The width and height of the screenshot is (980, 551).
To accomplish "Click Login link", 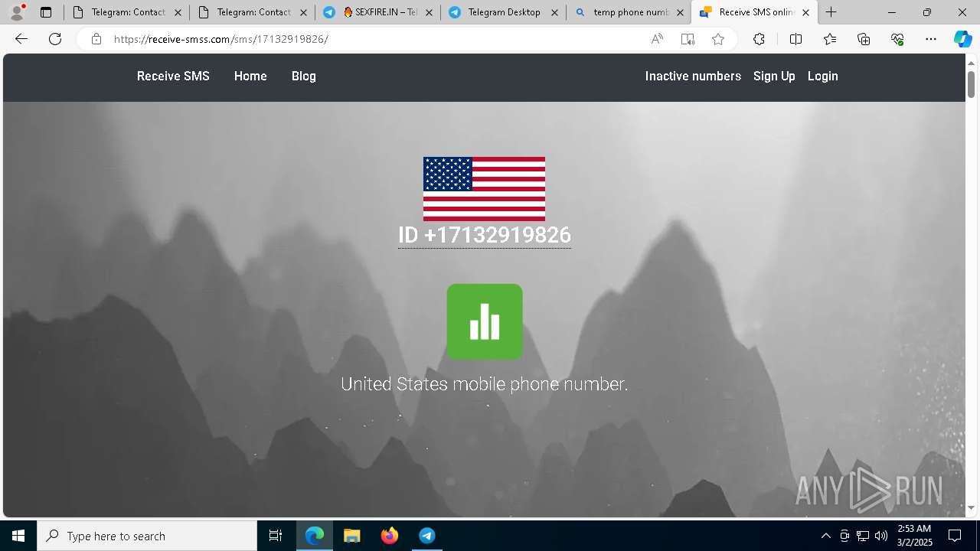I will 822,76.
